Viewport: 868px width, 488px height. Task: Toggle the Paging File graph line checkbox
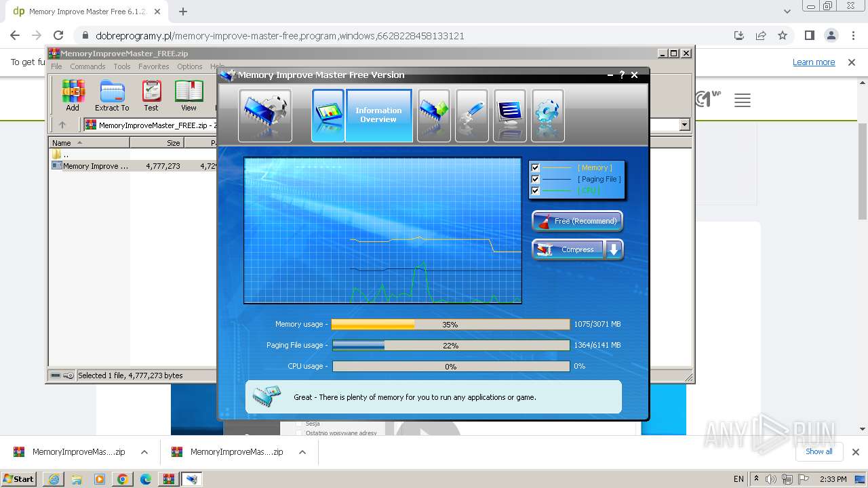(536, 179)
